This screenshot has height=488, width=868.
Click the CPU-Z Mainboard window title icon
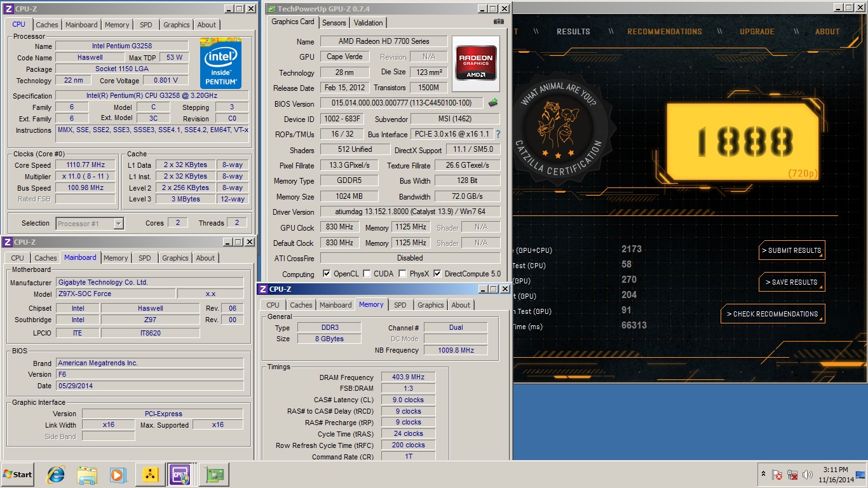tap(8, 242)
